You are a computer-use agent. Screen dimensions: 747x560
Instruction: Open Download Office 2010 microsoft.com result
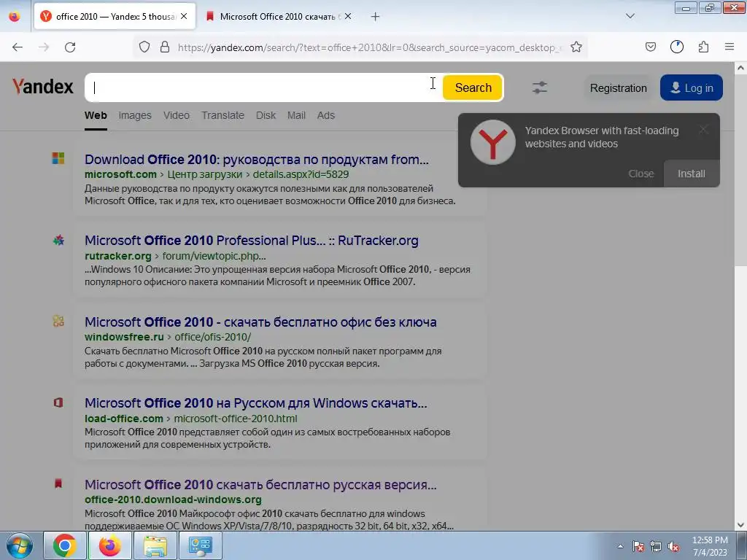(257, 159)
